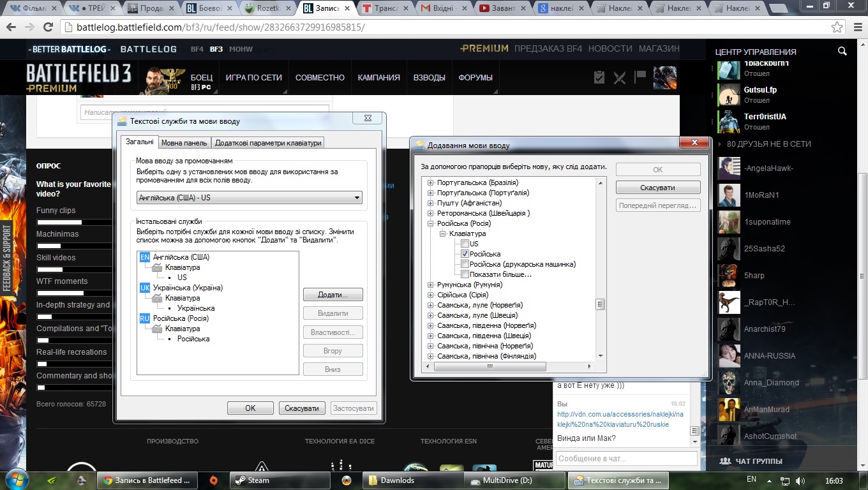Click the Chrome reload icon
The width and height of the screenshot is (868, 490).
48,27
